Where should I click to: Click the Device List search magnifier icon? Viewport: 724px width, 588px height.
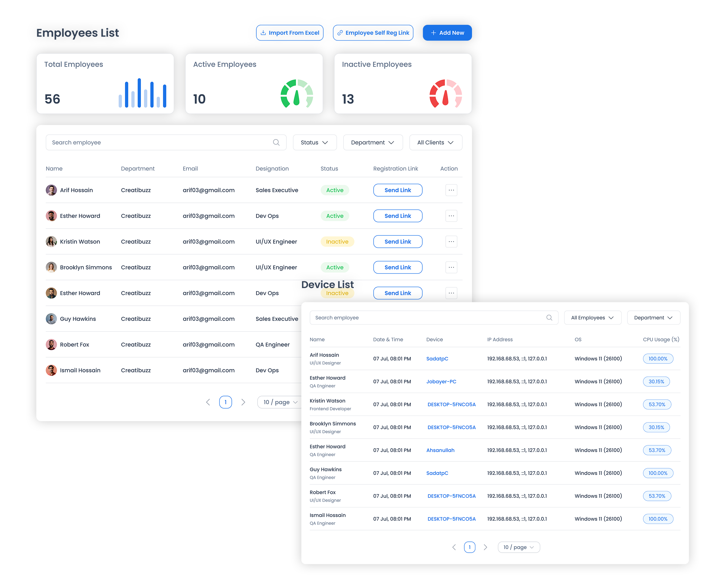click(549, 318)
